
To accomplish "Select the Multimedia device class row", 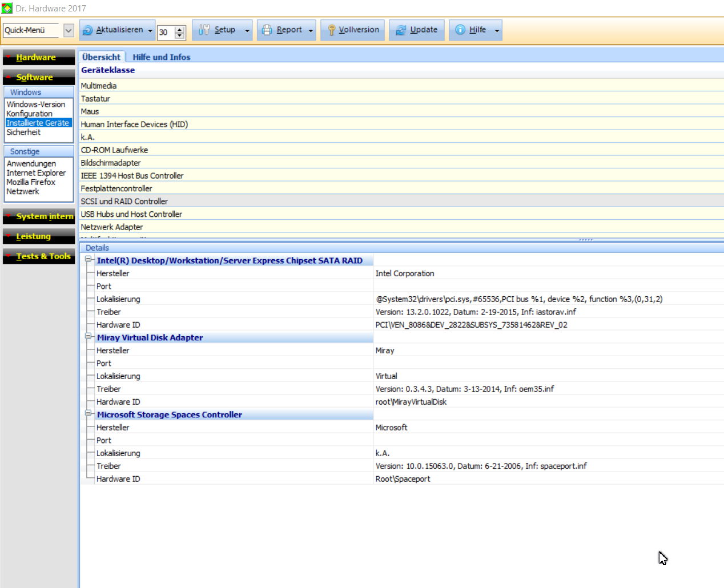I will (x=401, y=86).
